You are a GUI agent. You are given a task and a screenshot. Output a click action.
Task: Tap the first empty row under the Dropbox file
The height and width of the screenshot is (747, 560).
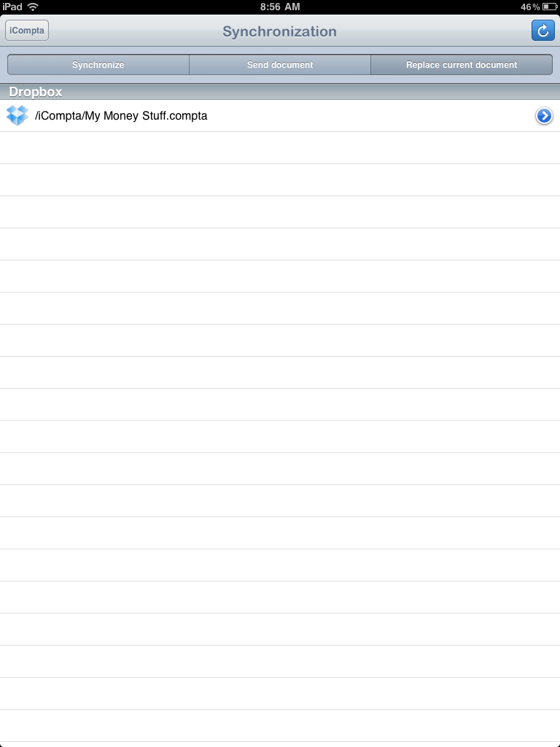280,148
